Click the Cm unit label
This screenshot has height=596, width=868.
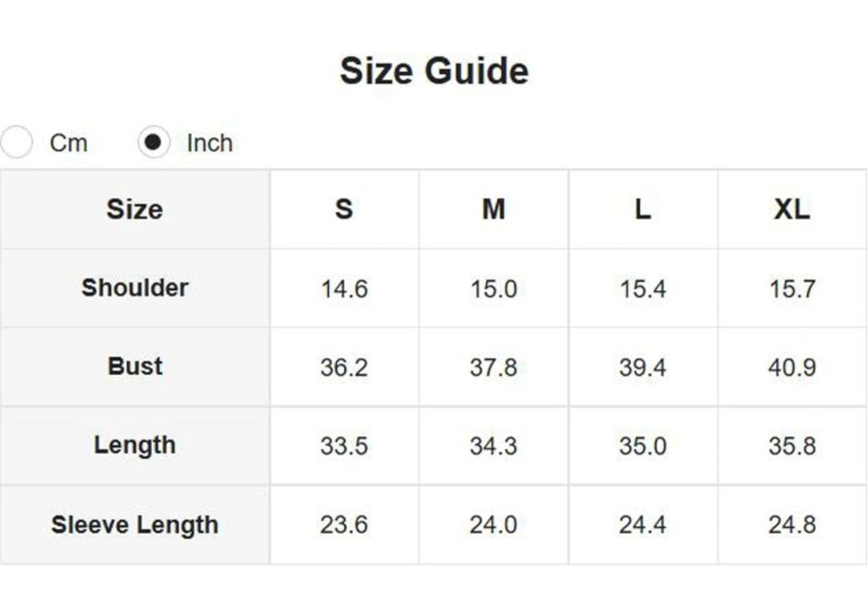tap(68, 143)
